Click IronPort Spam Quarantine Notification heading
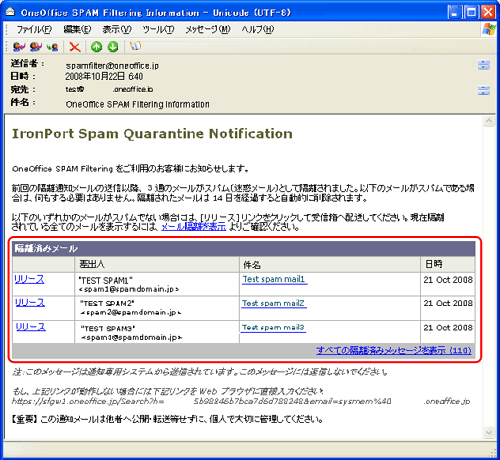 pos(152,134)
